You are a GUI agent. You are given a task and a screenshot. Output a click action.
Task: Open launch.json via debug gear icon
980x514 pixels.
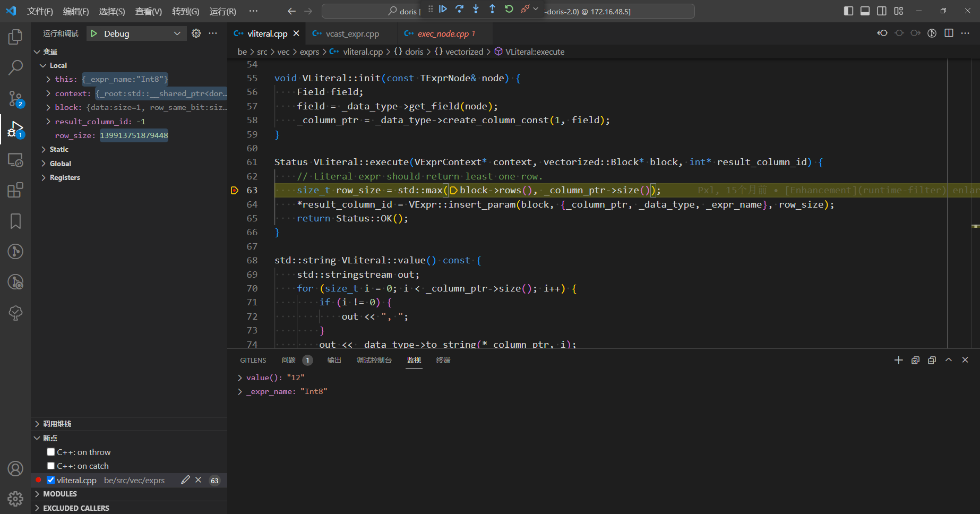196,33
